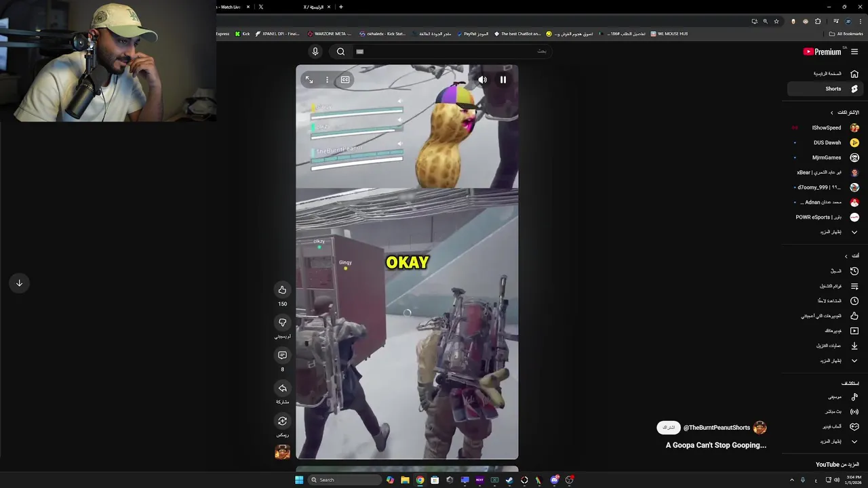This screenshot has height=488, width=868.
Task: Open TheBurntPeanutShorts avatar
Action: (760, 428)
